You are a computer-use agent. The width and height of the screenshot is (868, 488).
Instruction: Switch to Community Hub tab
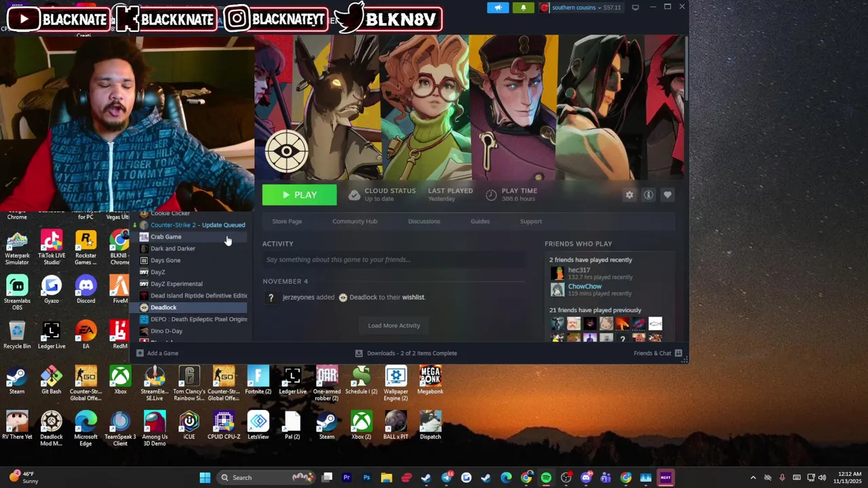pyautogui.click(x=355, y=221)
